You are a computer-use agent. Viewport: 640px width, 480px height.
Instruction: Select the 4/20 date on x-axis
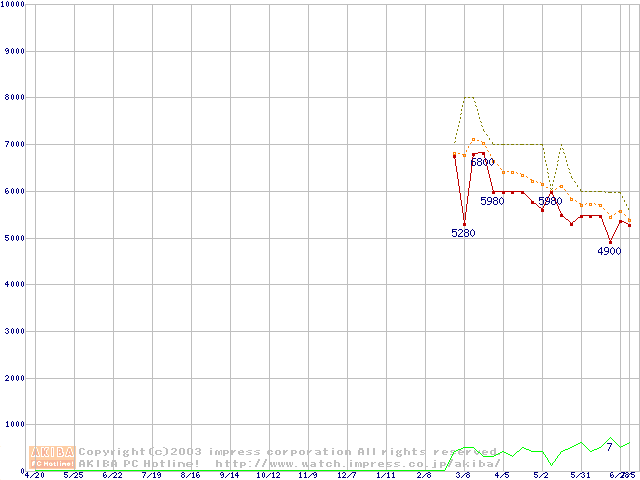tap(34, 475)
